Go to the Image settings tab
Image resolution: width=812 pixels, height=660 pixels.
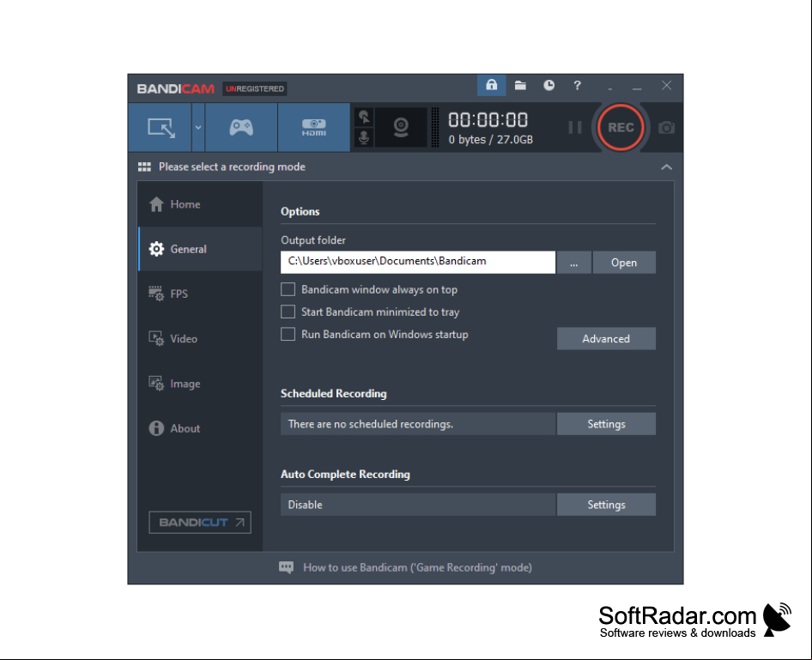200,384
